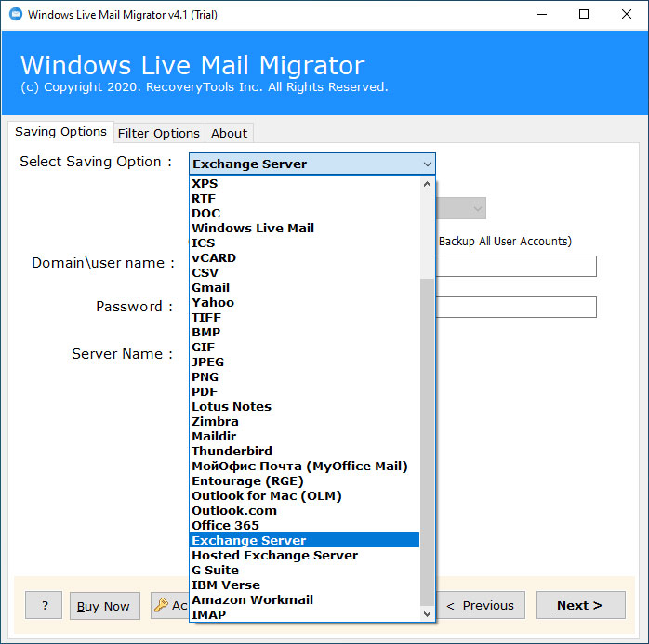The height and width of the screenshot is (644, 649).
Task: Choose DOC from the saving list
Action: pos(305,214)
